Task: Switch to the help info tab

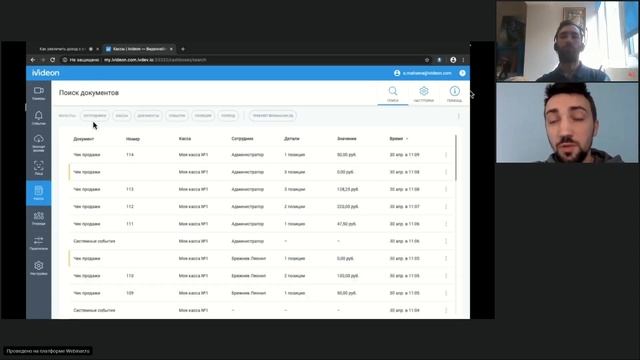Action: point(454,94)
